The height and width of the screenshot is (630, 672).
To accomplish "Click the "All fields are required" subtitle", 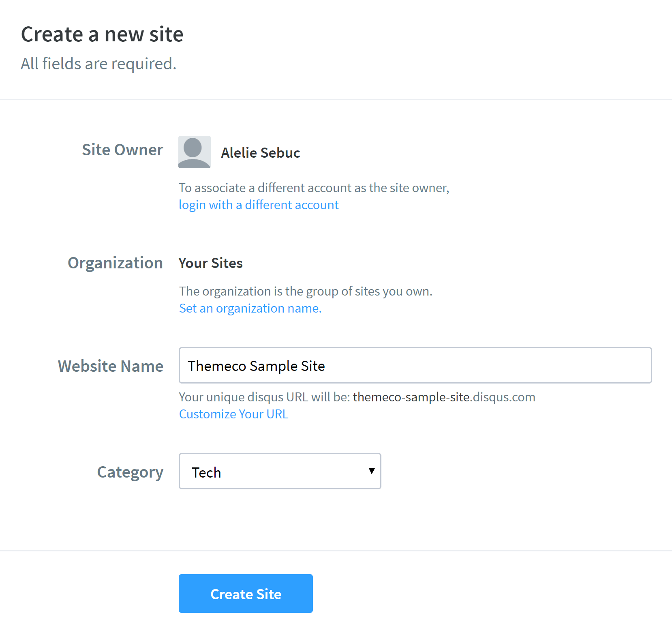I will click(98, 64).
